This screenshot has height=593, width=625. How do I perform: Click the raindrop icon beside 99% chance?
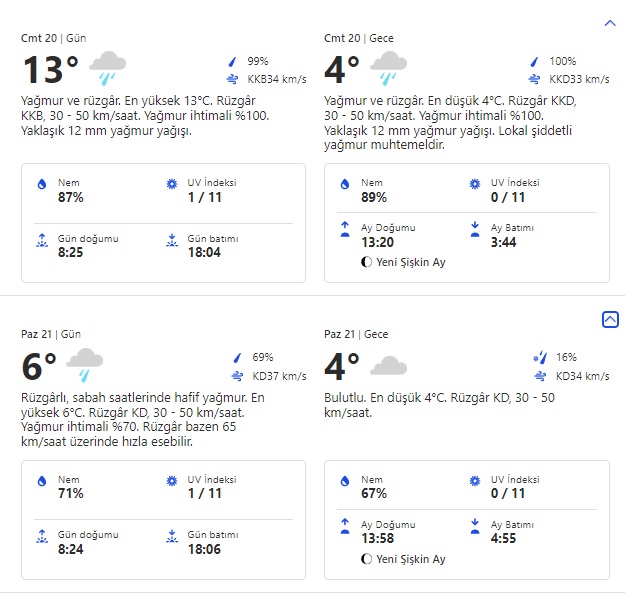coord(234,61)
